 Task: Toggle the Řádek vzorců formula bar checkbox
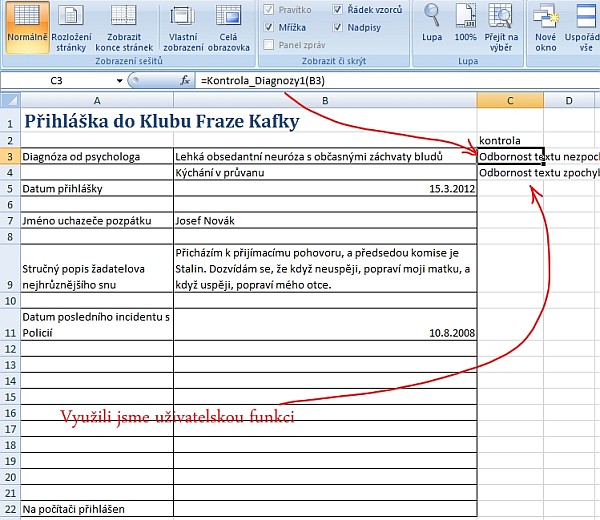[x=338, y=10]
